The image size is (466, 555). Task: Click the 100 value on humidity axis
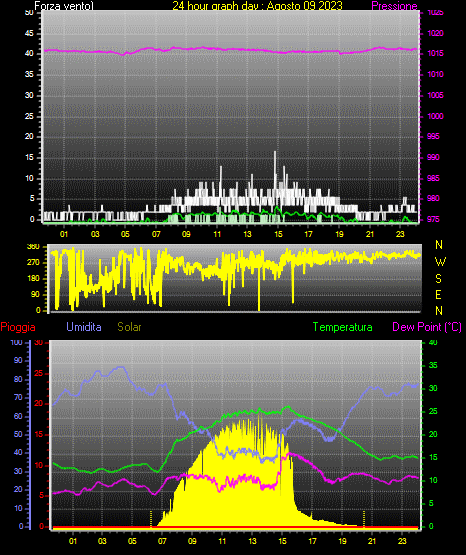click(16, 342)
